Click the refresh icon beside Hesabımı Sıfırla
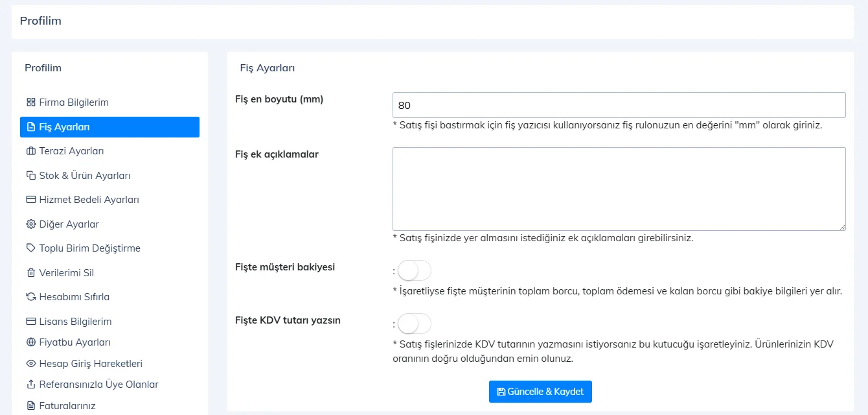The image size is (868, 415). point(30,297)
